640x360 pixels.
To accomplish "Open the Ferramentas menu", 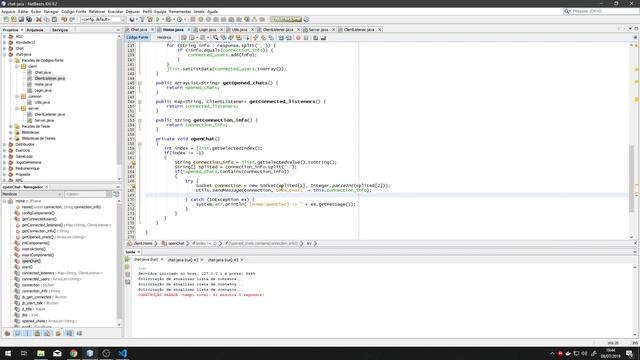I will coord(180,11).
